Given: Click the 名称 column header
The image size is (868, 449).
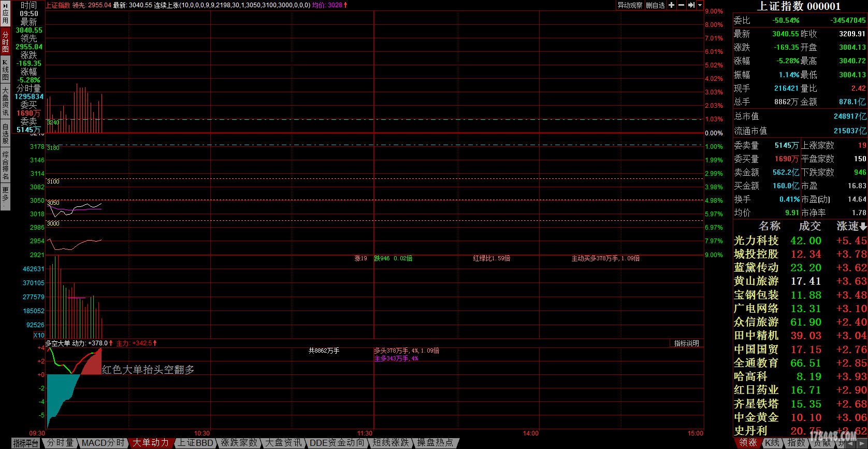Looking at the screenshot, I should tap(769, 226).
